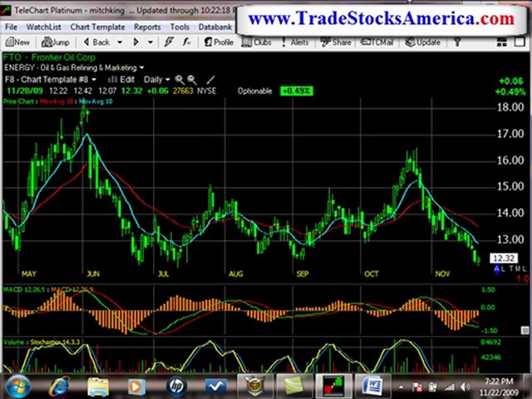
Task: Click the MACD 12,26,5 indicator label
Action: (24, 289)
